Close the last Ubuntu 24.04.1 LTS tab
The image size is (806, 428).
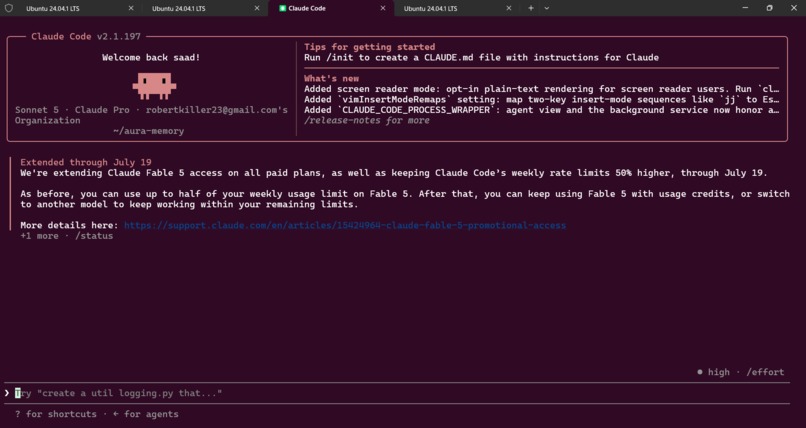click(x=509, y=8)
